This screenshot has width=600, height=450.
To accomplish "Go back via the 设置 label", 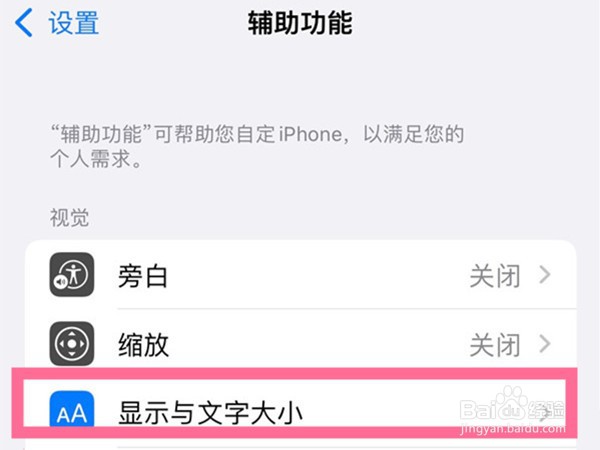I will pyautogui.click(x=73, y=23).
